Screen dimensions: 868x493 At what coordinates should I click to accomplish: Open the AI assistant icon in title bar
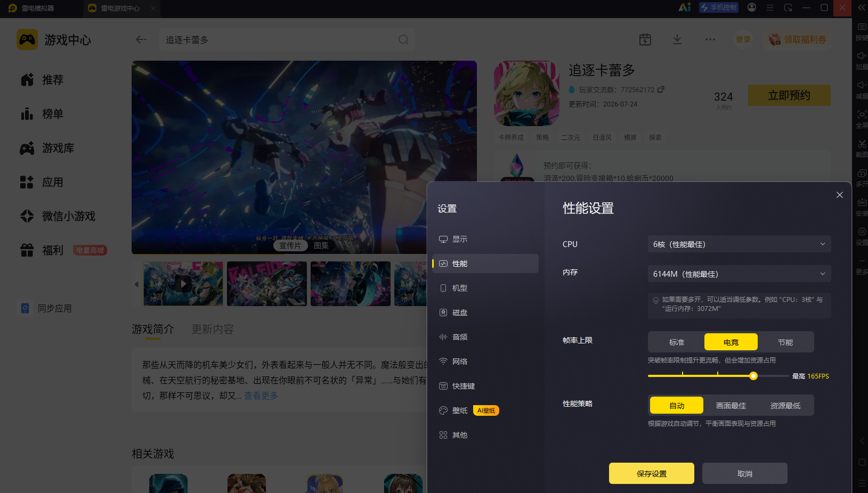tap(685, 7)
